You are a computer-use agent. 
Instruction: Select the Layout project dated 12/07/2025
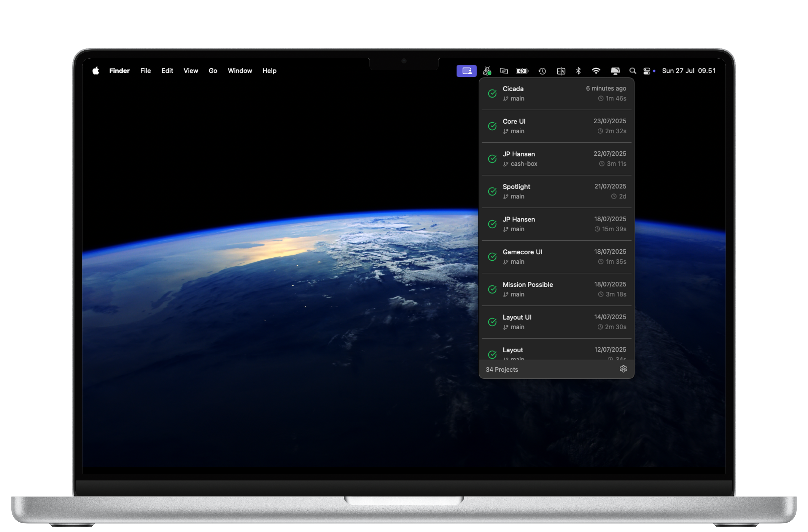pyautogui.click(x=557, y=350)
